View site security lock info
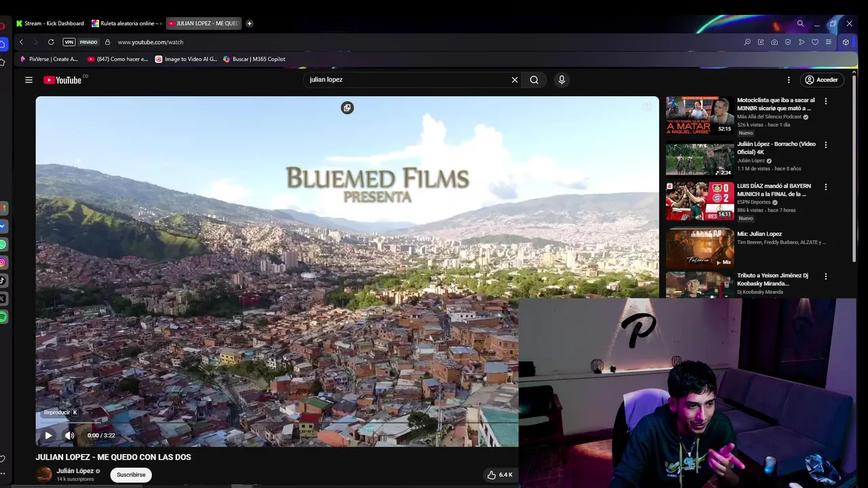This screenshot has width=868, height=488. click(x=107, y=42)
